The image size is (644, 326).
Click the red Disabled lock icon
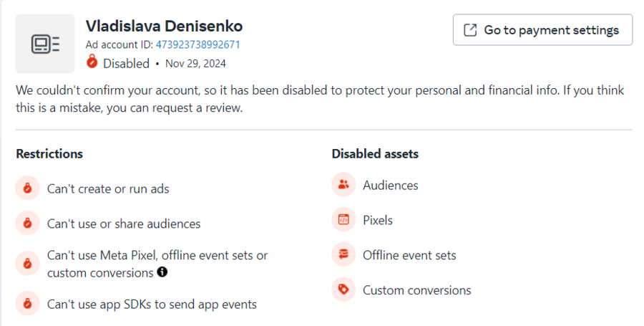[x=92, y=63]
